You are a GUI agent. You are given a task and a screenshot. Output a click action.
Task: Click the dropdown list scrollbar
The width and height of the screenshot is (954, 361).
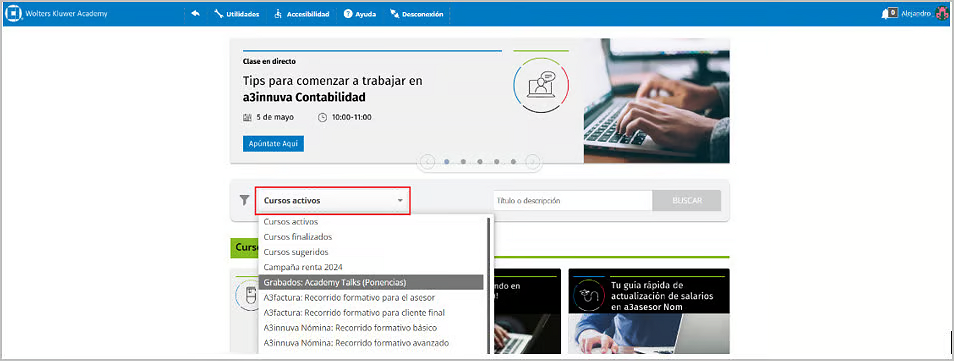pos(489,285)
